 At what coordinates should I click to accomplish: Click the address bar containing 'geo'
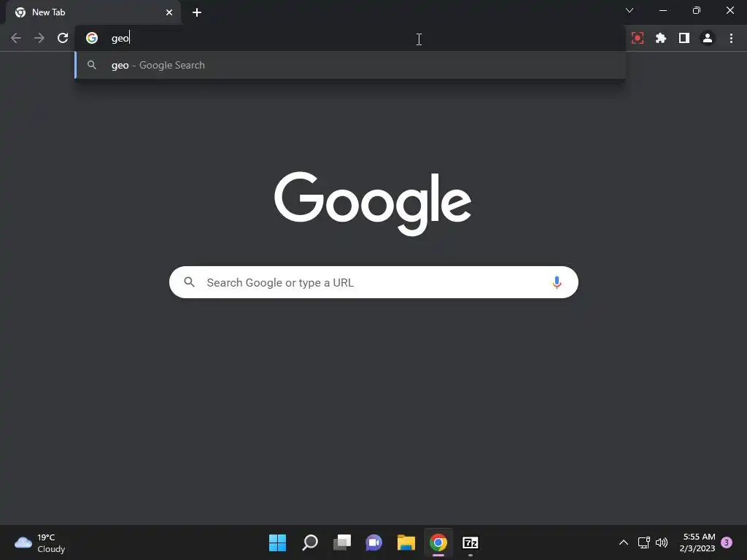[350, 38]
